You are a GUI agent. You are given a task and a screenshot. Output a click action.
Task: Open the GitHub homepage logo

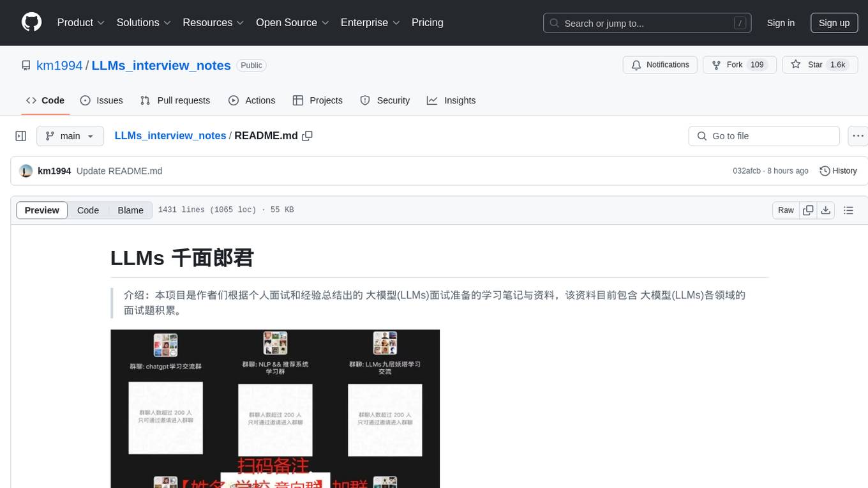tap(31, 22)
